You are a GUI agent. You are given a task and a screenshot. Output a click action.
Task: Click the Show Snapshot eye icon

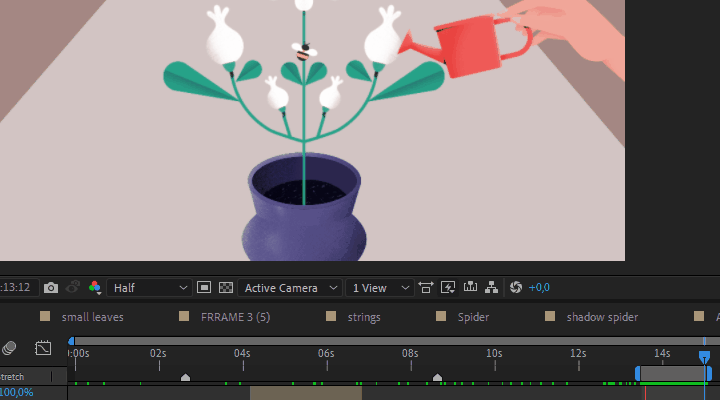[x=73, y=287]
